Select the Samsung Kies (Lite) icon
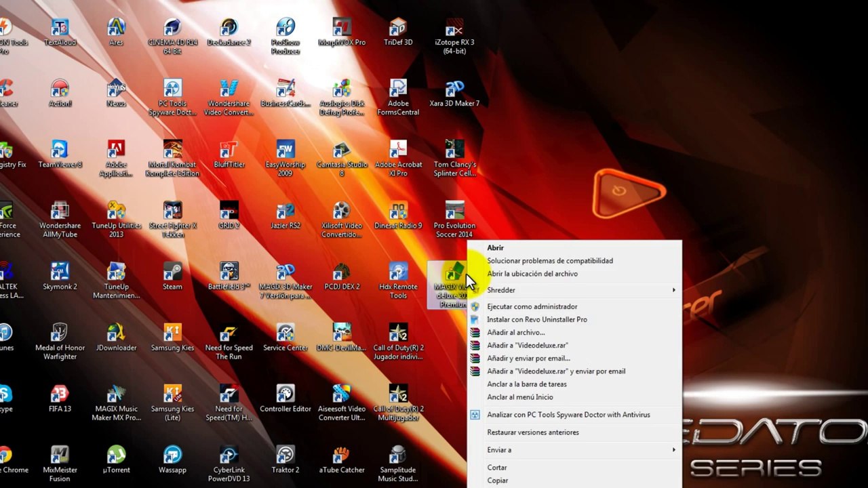The height and width of the screenshot is (488, 868). pos(172,403)
